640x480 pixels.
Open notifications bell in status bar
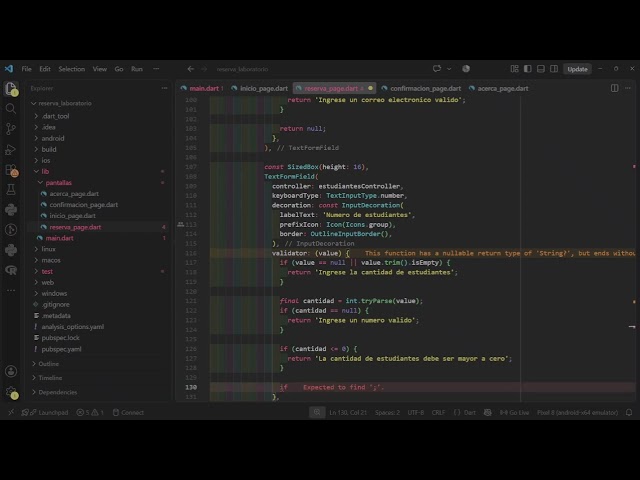pyautogui.click(x=629, y=412)
